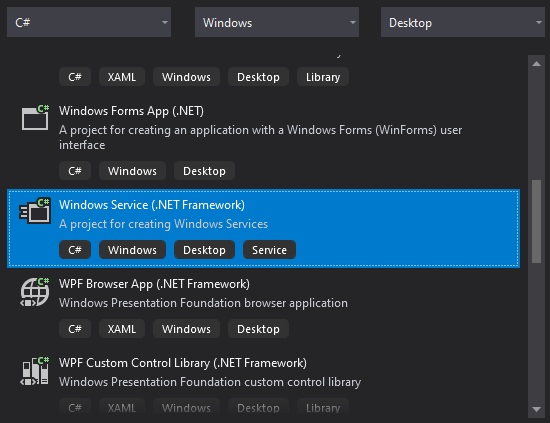Click the scrollbar up arrow
This screenshot has height=423, width=550.
[x=536, y=63]
